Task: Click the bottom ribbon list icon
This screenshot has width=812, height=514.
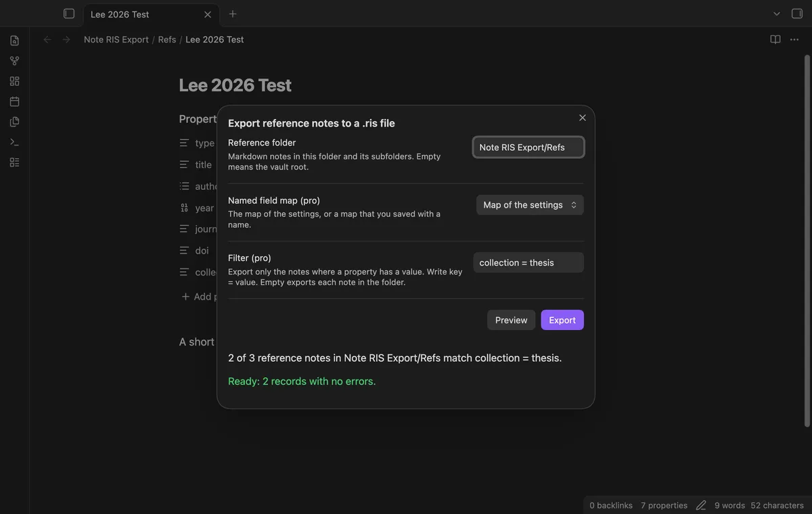Action: [x=14, y=162]
